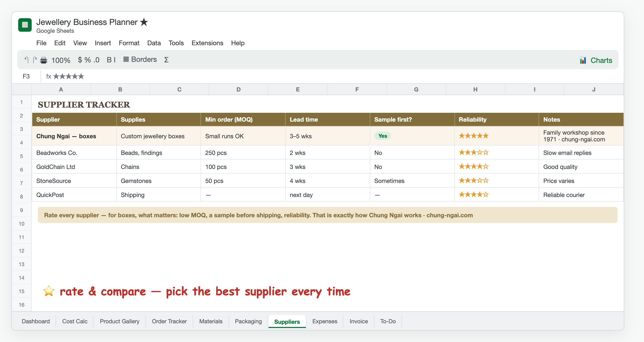This screenshot has width=644, height=342.
Task: Open the Edit menu
Action: click(x=60, y=43)
